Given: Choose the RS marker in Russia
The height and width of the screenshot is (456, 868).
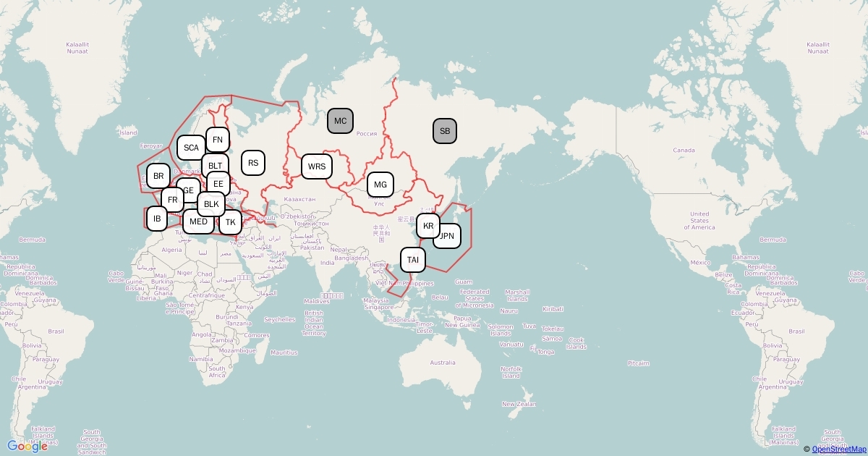Looking at the screenshot, I should (253, 163).
